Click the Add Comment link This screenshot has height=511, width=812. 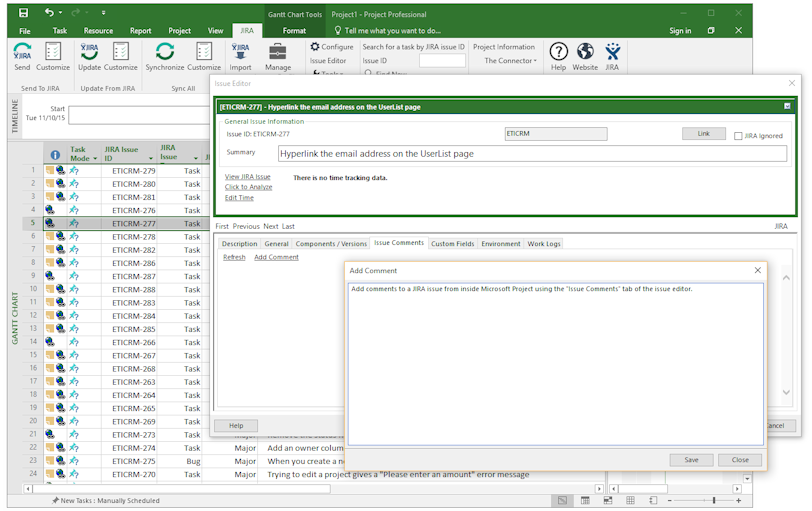276,257
